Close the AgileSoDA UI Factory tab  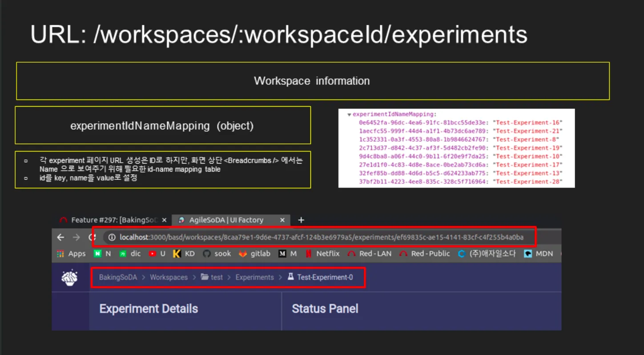click(282, 220)
